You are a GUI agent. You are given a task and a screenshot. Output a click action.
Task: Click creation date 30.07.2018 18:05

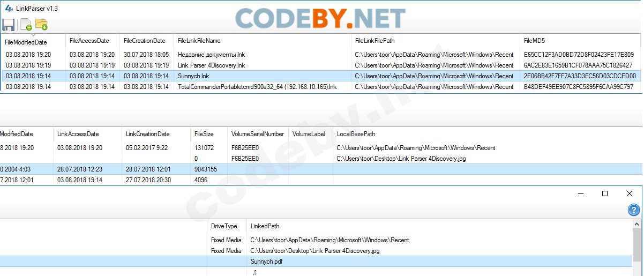tap(146, 55)
